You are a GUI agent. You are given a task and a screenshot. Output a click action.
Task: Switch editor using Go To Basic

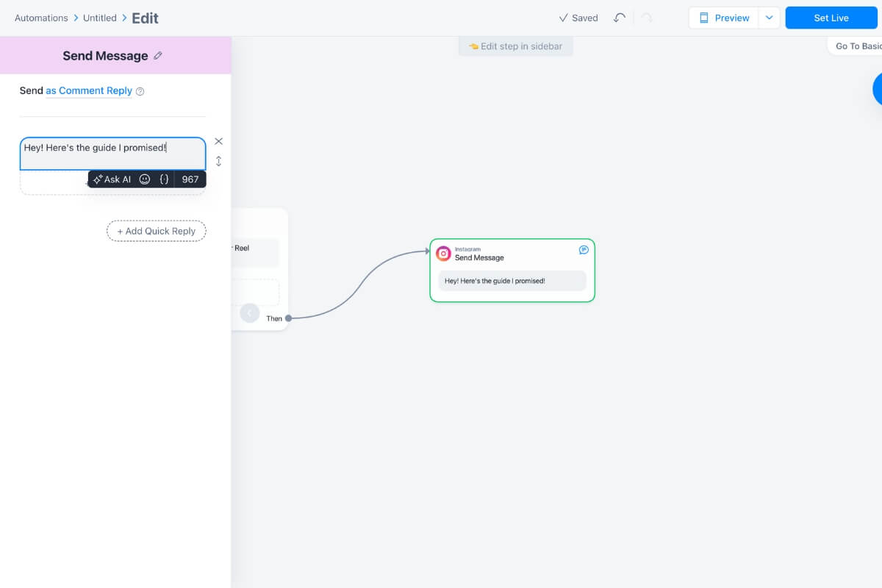click(858, 46)
